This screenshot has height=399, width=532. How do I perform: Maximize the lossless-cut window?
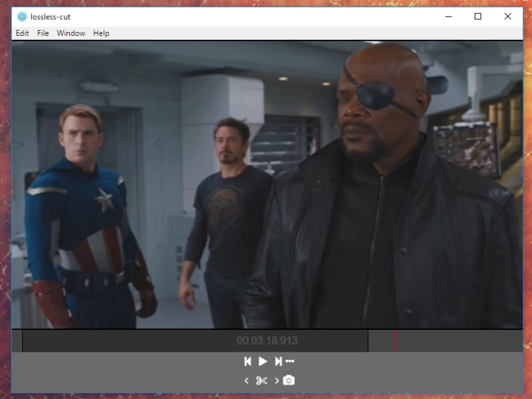pyautogui.click(x=477, y=17)
